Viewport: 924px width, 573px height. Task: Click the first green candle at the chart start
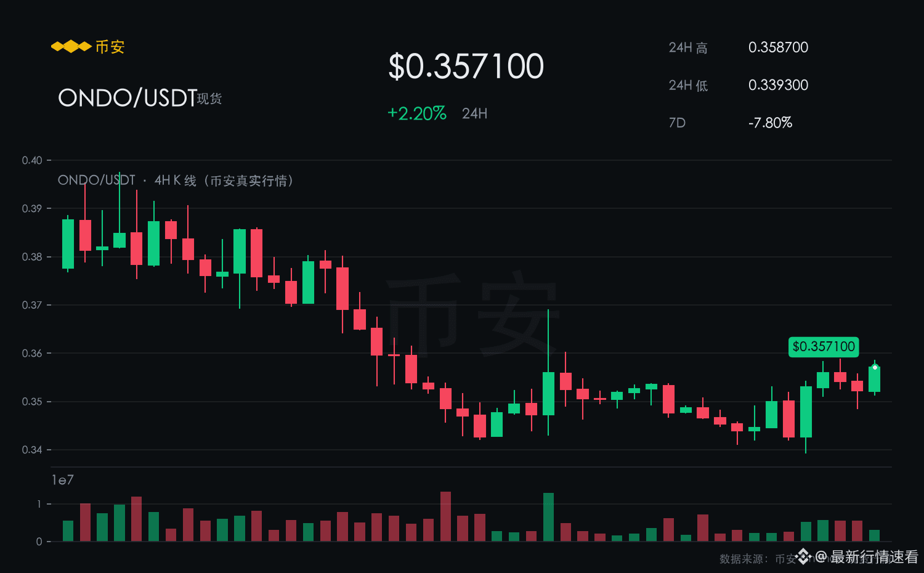[68, 244]
